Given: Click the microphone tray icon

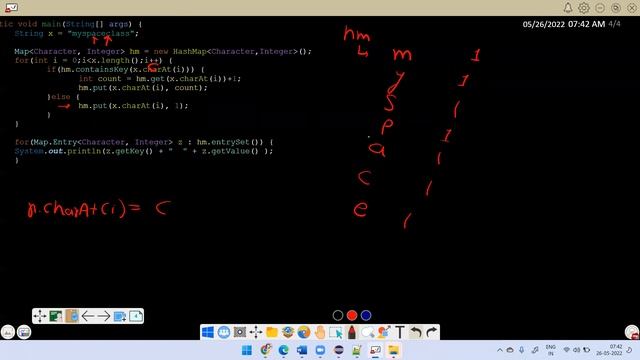Looking at the screenshot, I should [522, 350].
